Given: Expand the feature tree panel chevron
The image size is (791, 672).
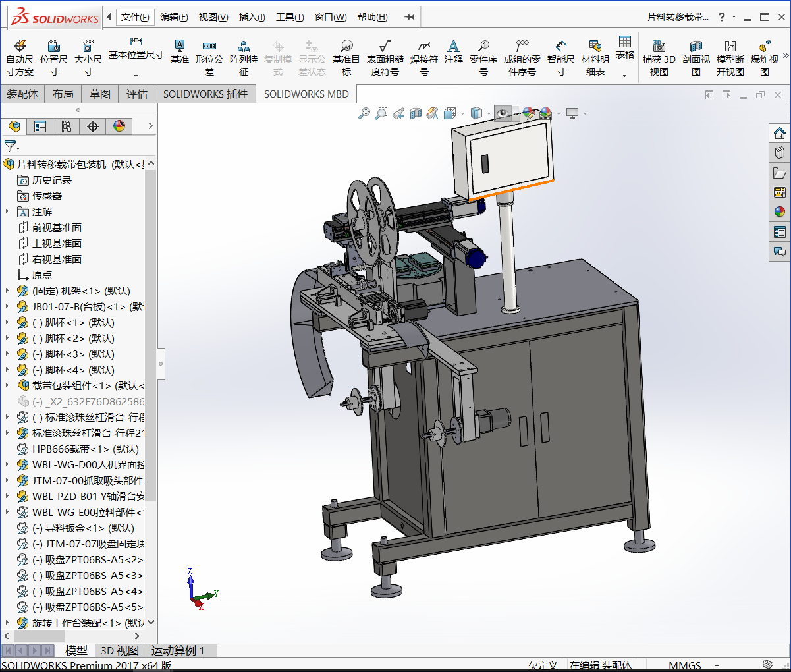Looking at the screenshot, I should coord(150,126).
